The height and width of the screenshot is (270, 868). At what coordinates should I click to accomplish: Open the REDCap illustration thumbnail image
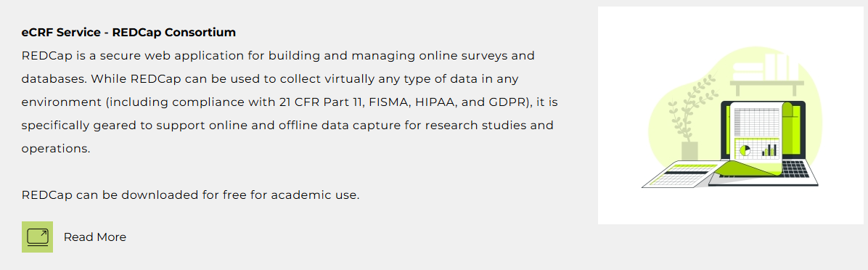[730, 115]
